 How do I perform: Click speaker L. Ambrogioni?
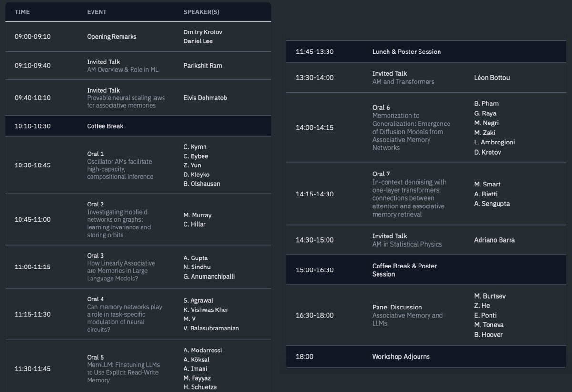click(494, 142)
